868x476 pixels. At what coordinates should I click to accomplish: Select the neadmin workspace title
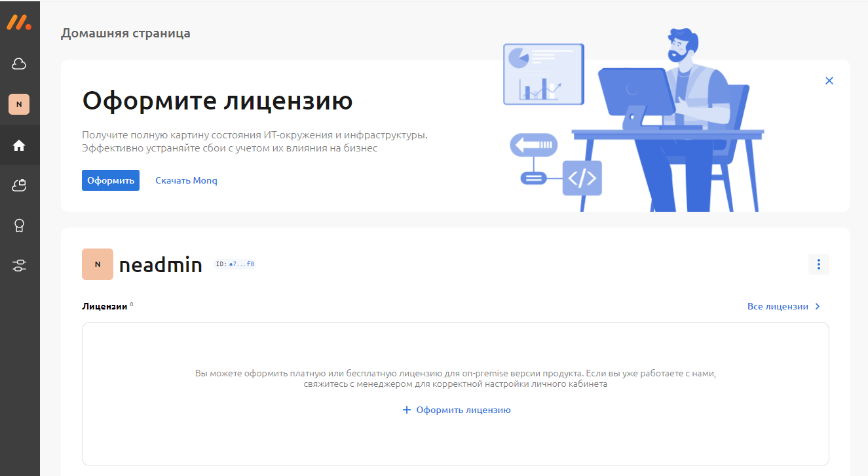pos(160,265)
